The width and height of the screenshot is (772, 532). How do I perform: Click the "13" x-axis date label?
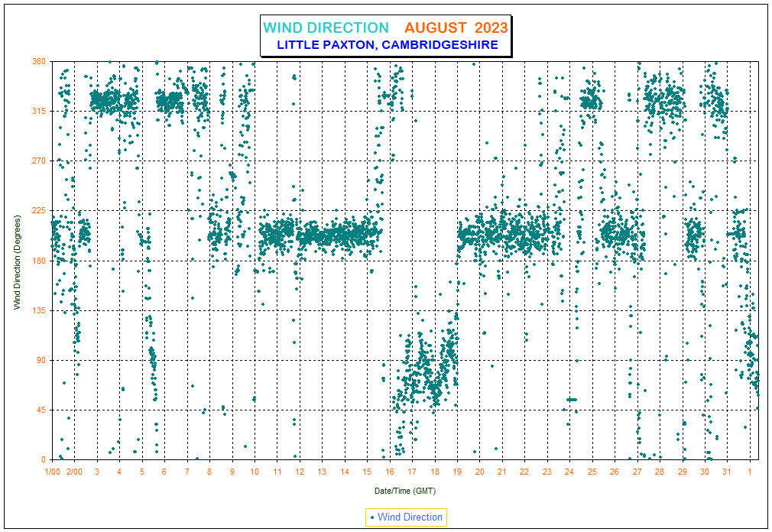(322, 472)
